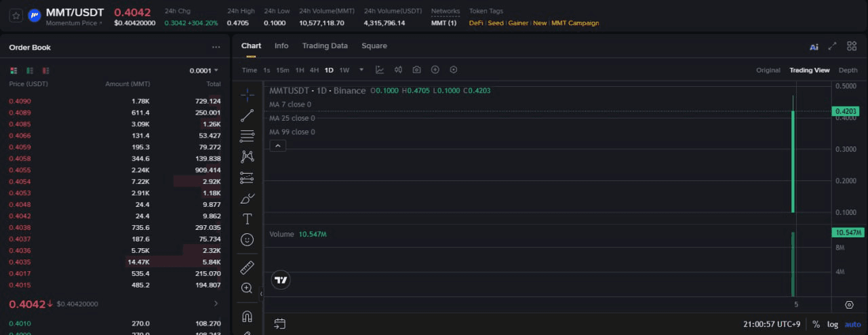Toggle percentage scale on price axis
The image size is (868, 335).
point(816,324)
